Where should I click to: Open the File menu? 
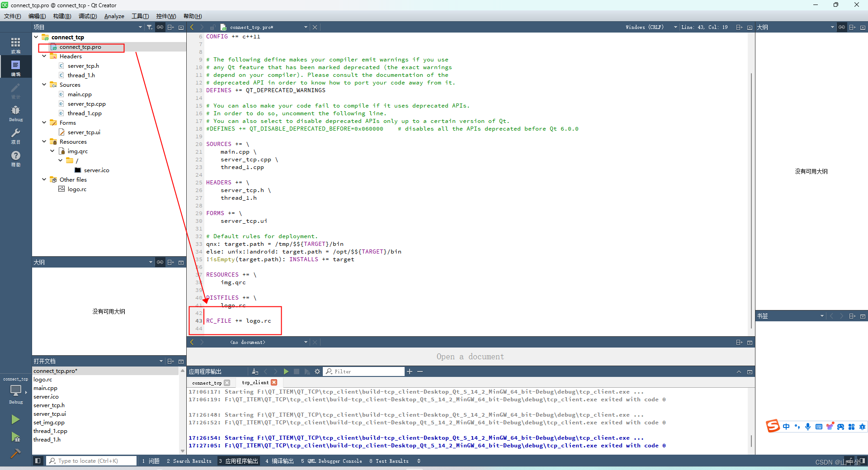pyautogui.click(x=13, y=16)
